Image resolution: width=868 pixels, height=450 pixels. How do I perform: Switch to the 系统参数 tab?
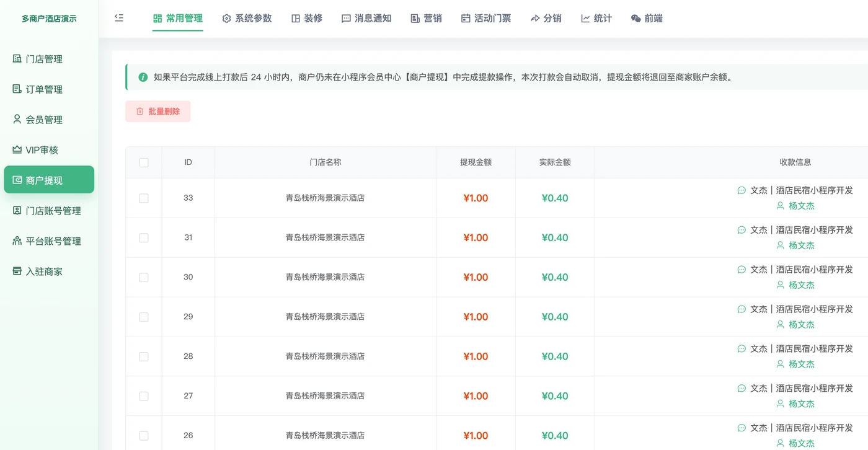(247, 19)
